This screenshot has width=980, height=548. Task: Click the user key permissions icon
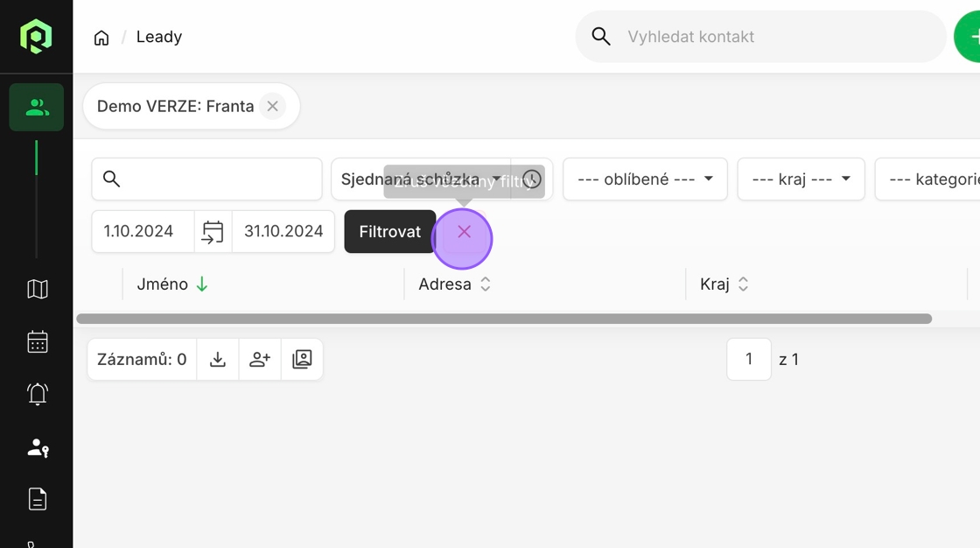click(37, 447)
